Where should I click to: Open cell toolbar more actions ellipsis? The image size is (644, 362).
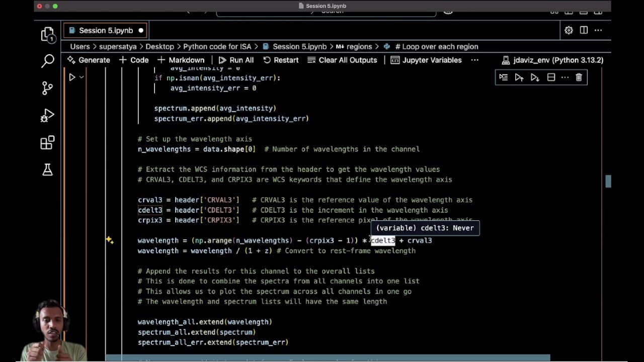[565, 77]
